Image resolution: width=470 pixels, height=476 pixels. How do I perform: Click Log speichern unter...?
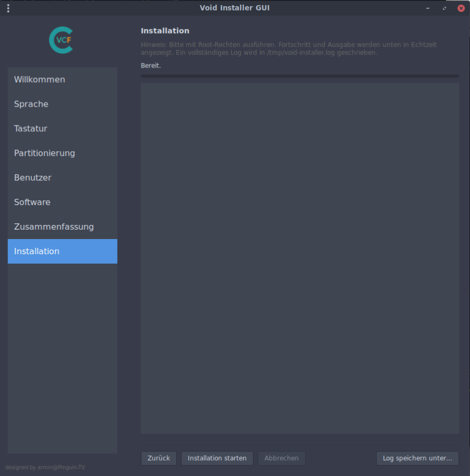[x=417, y=458]
